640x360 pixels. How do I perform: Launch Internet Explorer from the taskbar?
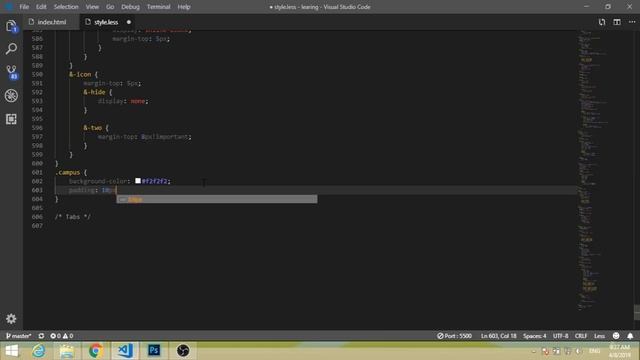pos(39,351)
